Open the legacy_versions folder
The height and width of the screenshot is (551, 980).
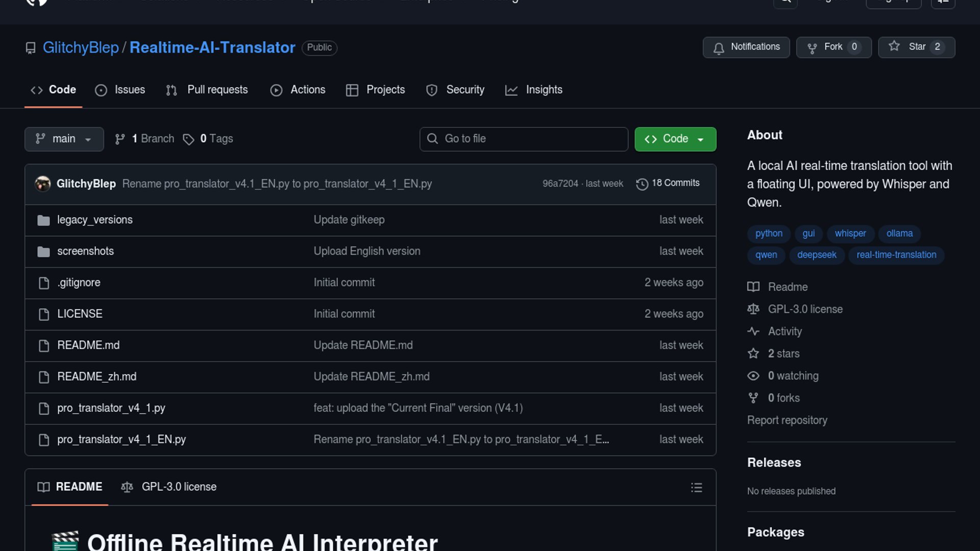[x=94, y=220]
